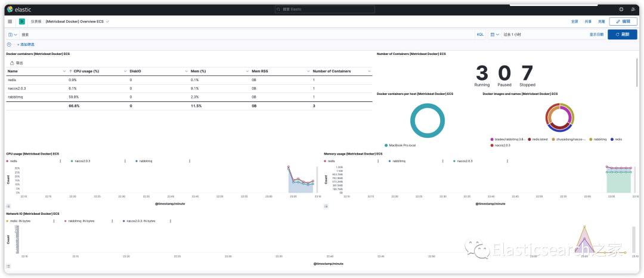Open the newsfeed icon in top bar

633,9
